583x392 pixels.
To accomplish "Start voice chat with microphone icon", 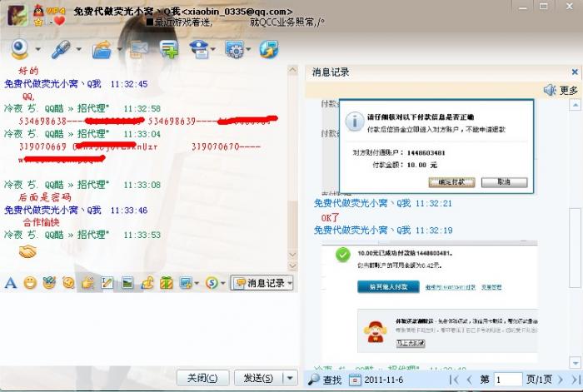I will pyautogui.click(x=61, y=49).
